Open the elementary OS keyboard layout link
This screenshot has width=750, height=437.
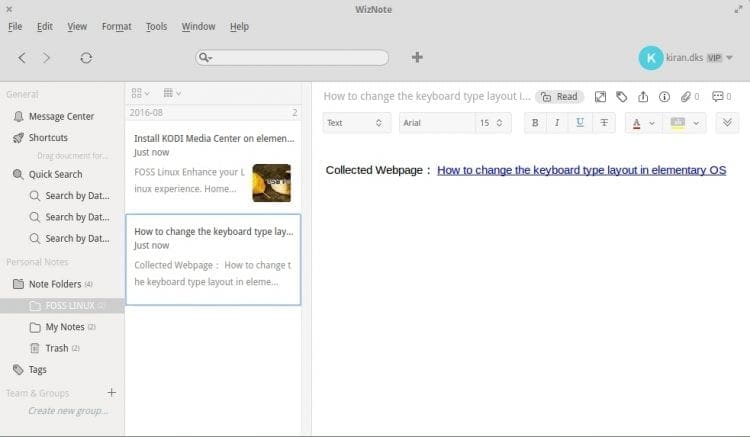click(582, 170)
